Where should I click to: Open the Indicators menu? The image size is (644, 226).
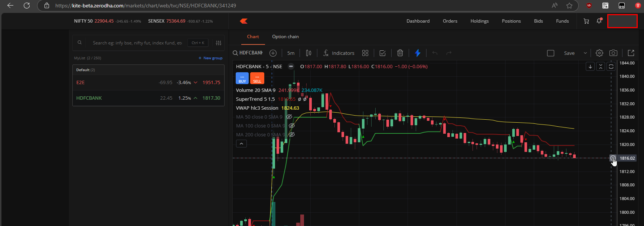click(339, 53)
